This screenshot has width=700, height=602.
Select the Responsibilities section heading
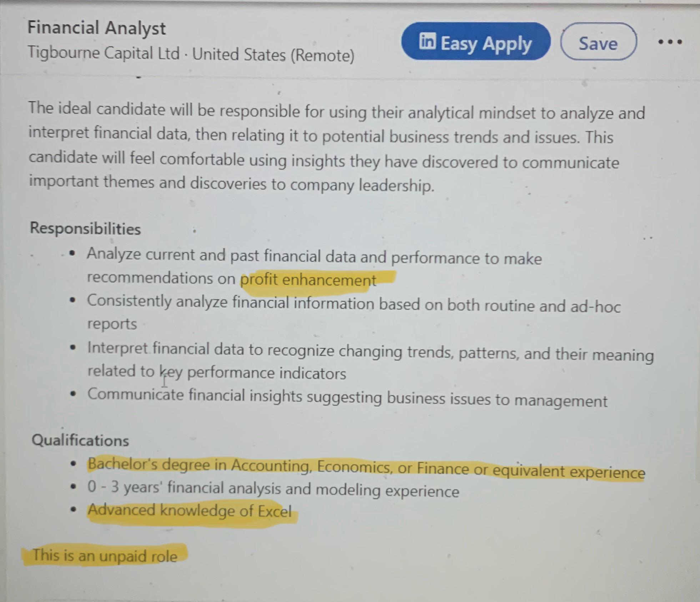pos(85,229)
